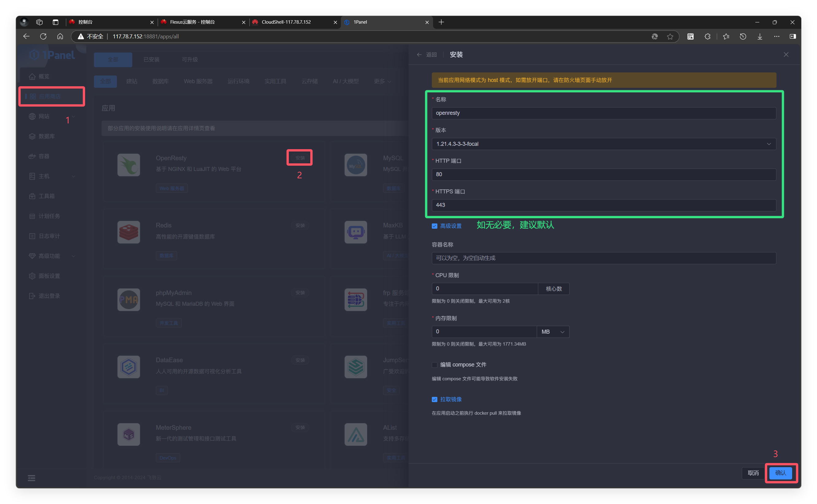This screenshot has height=504, width=817.
Task: Open workspaces icon in title bar
Action: [39, 22]
